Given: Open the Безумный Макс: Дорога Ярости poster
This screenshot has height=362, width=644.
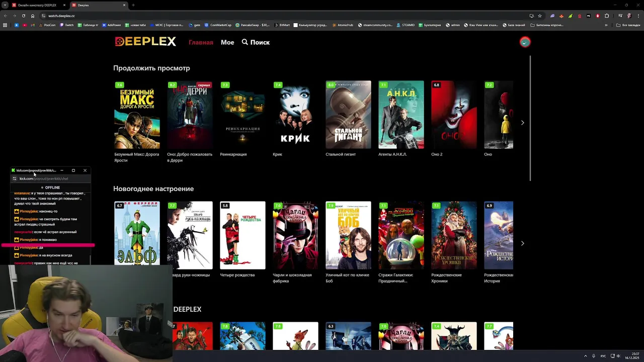Looking at the screenshot, I should coord(137,115).
